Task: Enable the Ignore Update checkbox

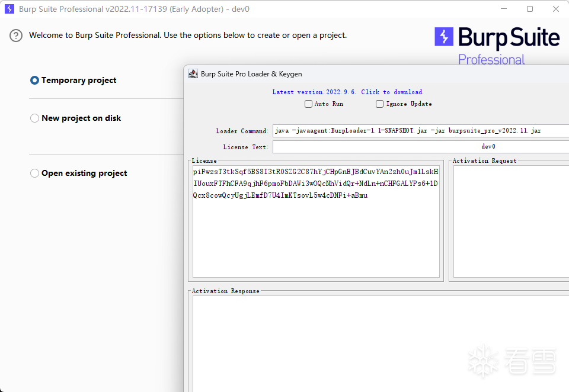Action: [379, 104]
